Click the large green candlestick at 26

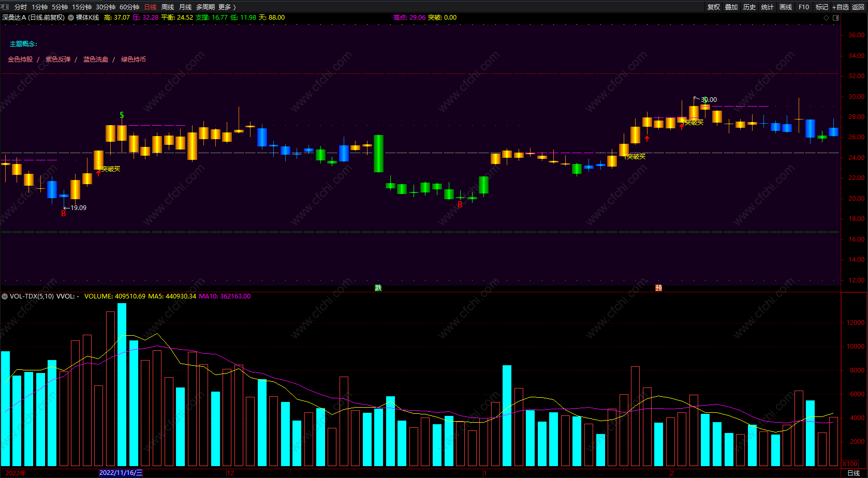coord(379,154)
